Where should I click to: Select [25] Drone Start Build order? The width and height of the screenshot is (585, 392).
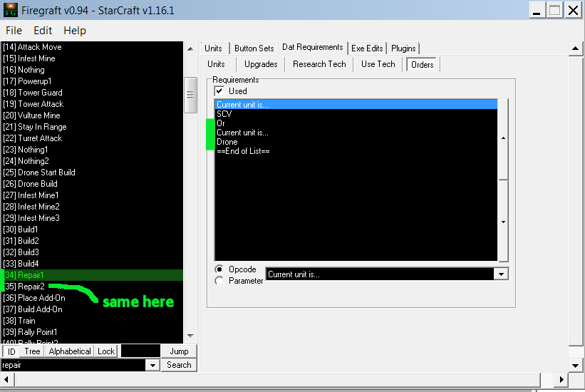click(x=92, y=172)
